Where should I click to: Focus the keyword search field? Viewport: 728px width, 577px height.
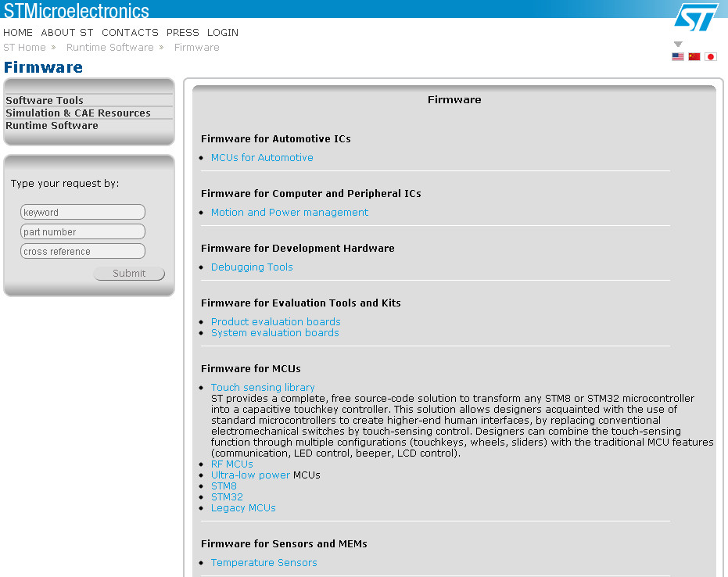point(83,212)
